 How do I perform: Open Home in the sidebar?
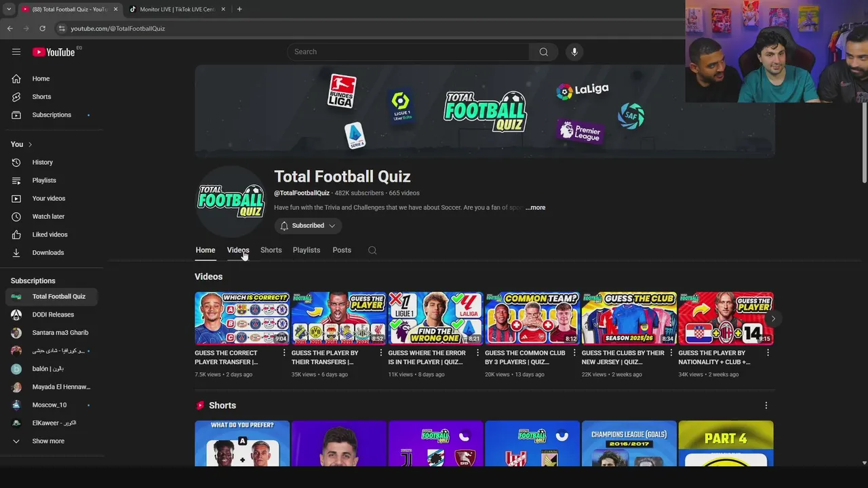(x=52, y=79)
